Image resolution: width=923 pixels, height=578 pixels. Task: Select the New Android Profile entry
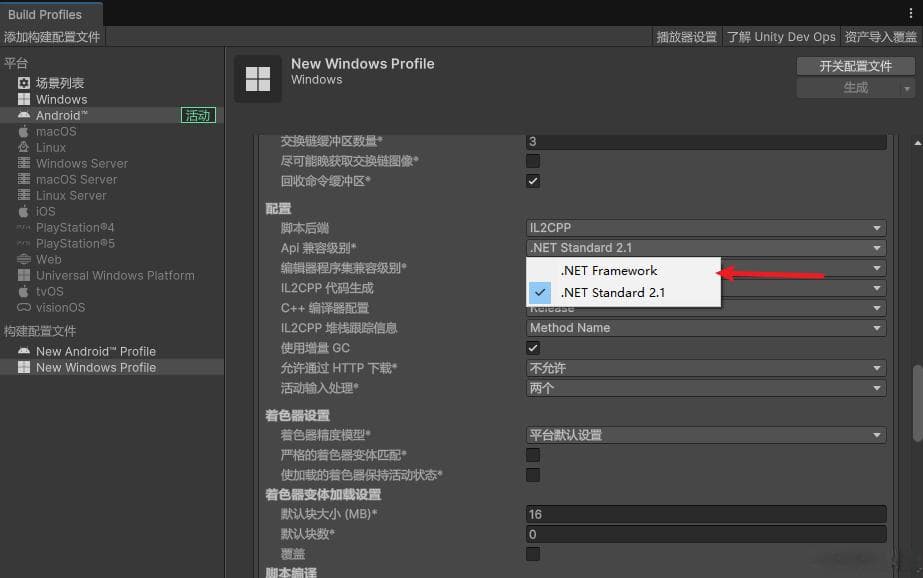point(112,351)
